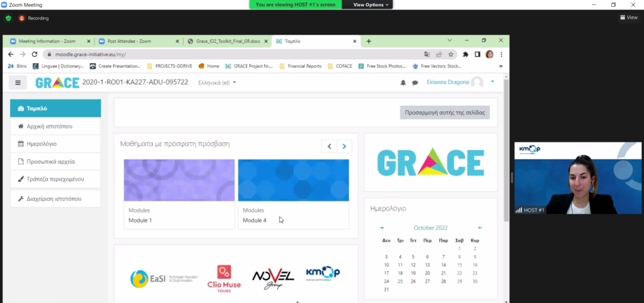Open Διαχείριση ιστοτόπου in the sidebar

(55, 198)
